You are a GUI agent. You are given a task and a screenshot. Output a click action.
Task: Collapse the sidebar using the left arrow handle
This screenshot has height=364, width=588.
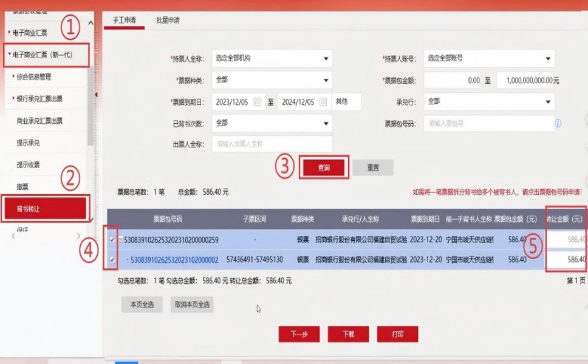pos(97,94)
